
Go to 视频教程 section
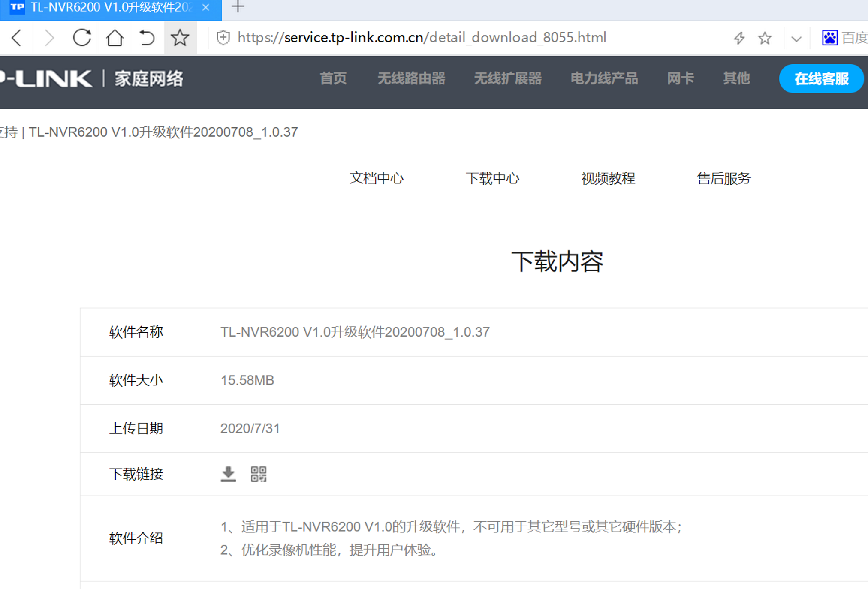(608, 178)
